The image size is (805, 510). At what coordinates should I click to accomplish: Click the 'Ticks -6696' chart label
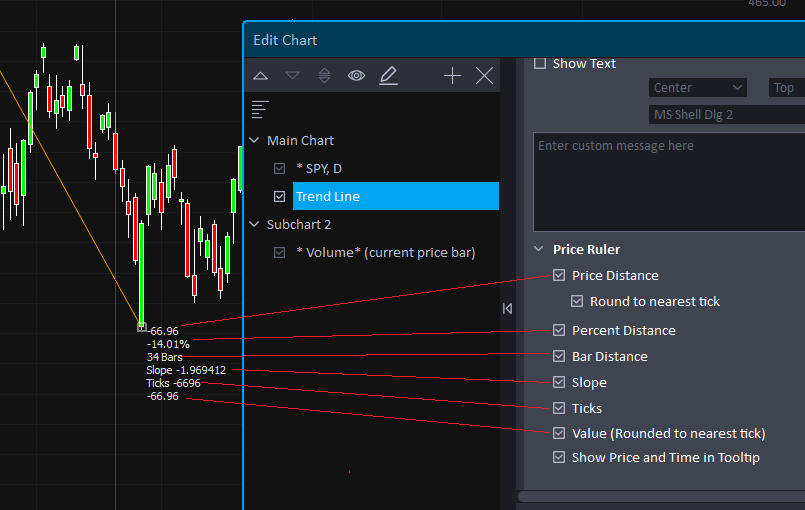pyautogui.click(x=173, y=383)
